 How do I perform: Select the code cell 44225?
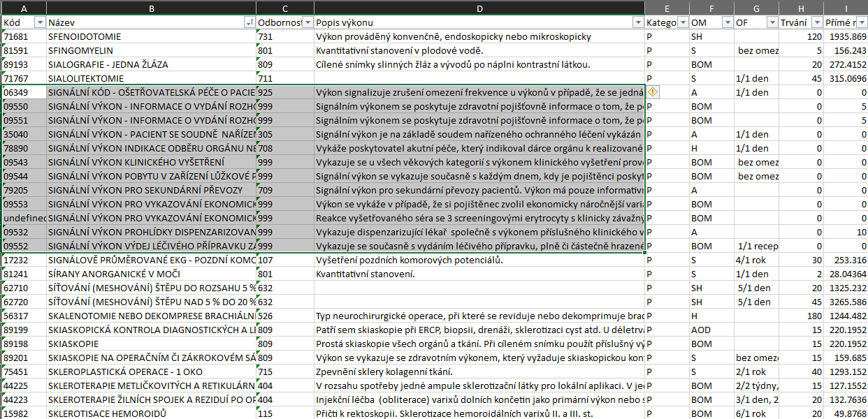tap(24, 385)
